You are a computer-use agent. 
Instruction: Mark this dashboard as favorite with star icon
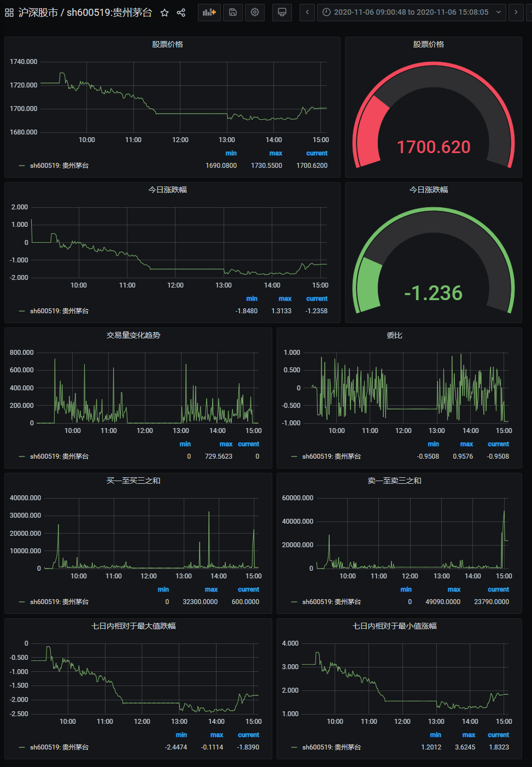click(x=165, y=12)
